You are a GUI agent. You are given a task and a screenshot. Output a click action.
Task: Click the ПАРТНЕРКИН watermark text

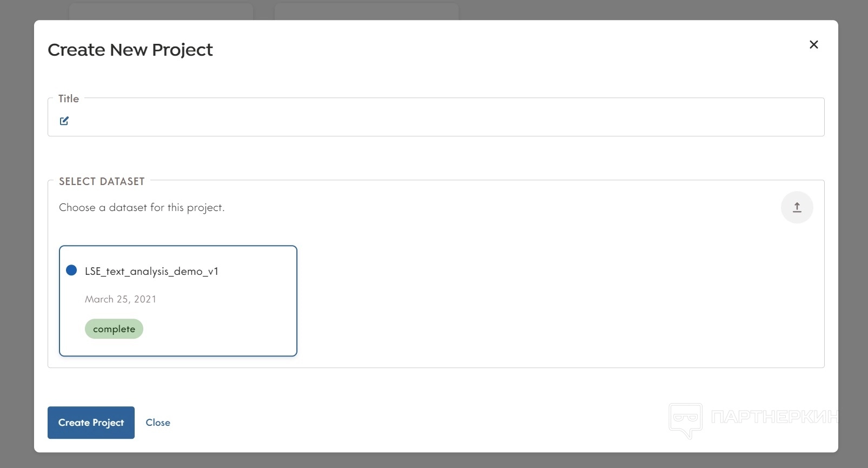tap(774, 417)
